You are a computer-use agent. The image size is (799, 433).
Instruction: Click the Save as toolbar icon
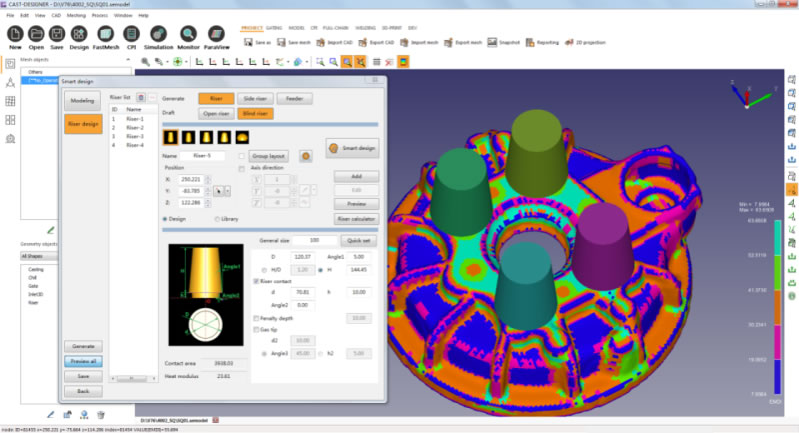point(248,42)
